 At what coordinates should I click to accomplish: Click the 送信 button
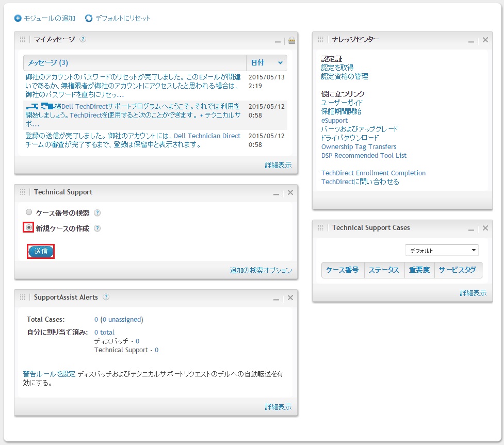[x=41, y=251]
